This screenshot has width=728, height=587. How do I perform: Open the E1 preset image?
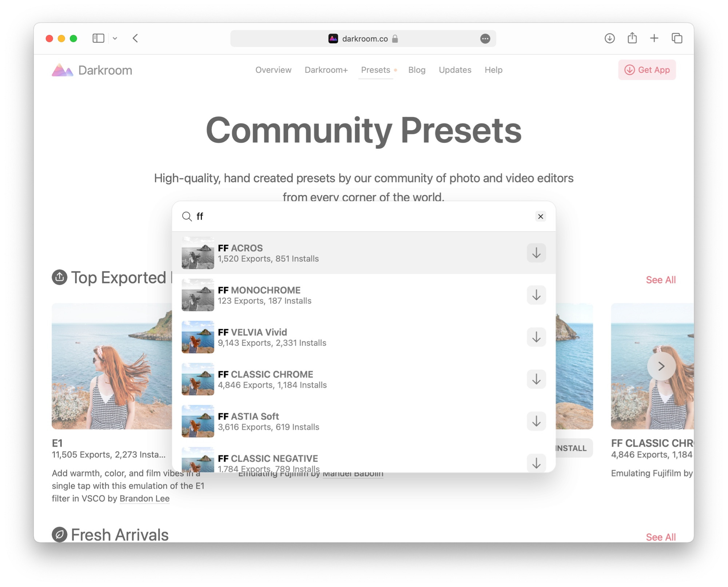point(112,366)
